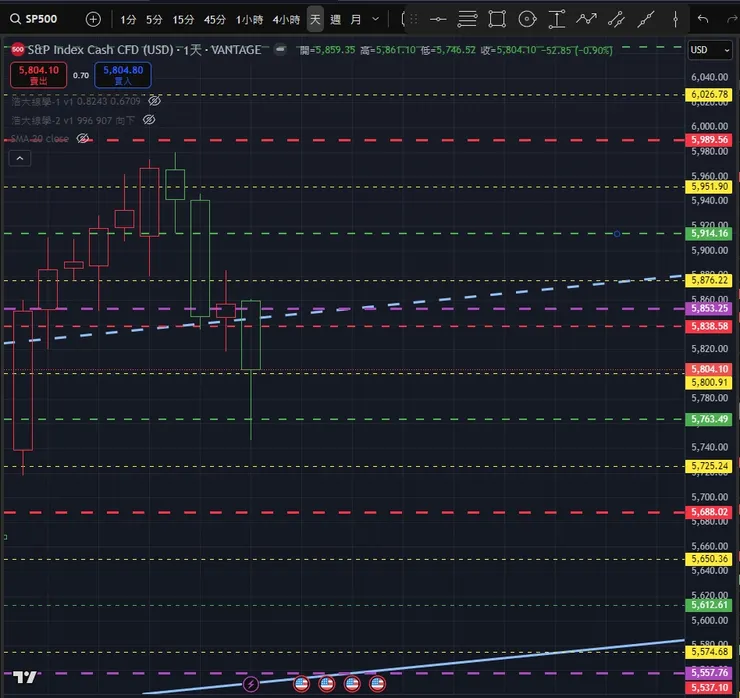
Task: Click the 5,763.49 green price label
Action: (709, 419)
